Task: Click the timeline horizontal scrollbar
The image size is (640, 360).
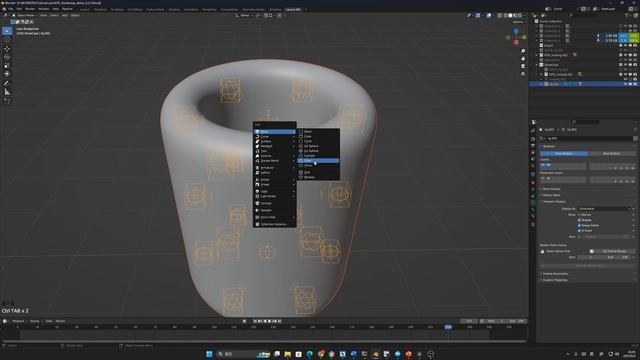Action: tap(264, 341)
